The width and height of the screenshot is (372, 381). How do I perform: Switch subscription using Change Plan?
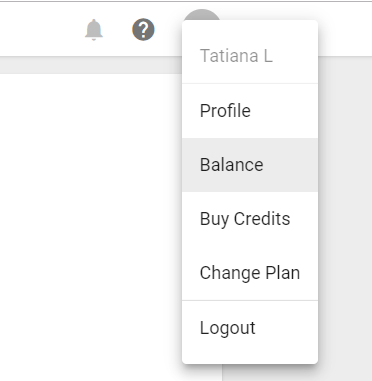coord(250,273)
